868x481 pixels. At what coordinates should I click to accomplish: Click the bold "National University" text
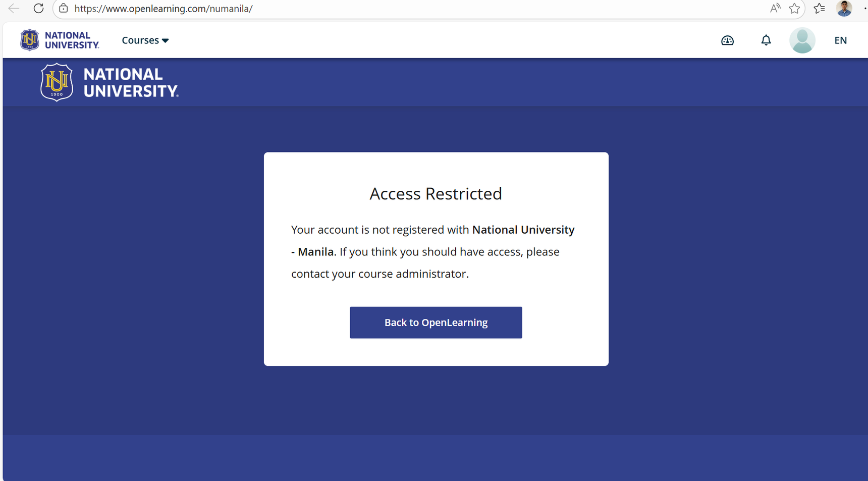pyautogui.click(x=523, y=230)
